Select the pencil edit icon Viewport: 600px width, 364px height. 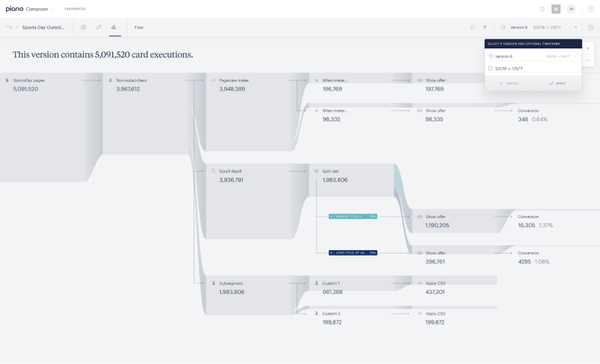pyautogui.click(x=99, y=27)
